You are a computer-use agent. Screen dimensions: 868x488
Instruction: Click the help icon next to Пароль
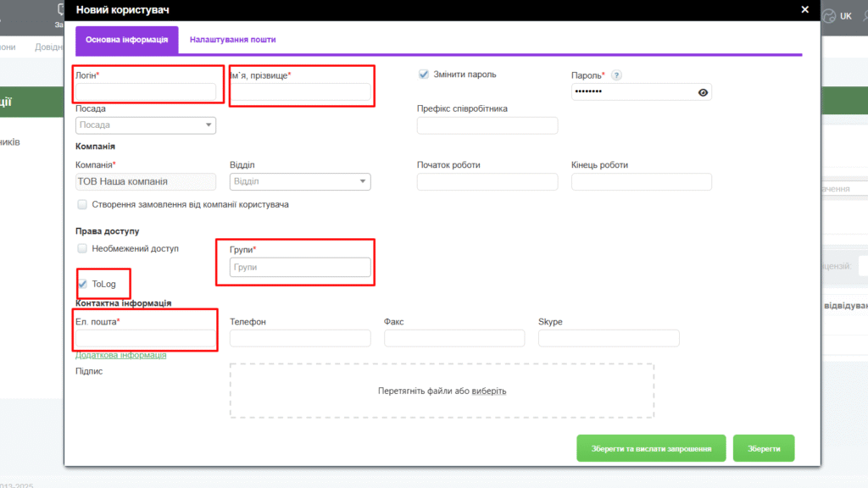point(616,75)
